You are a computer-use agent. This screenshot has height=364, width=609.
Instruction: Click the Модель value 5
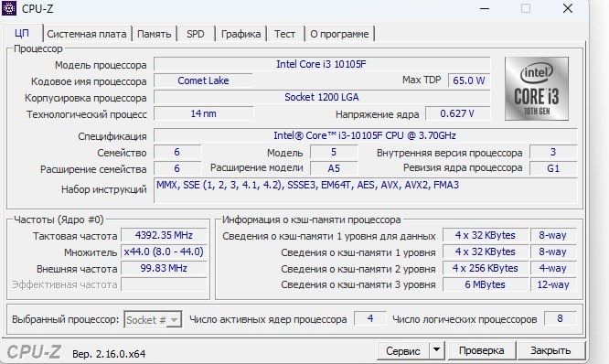[x=334, y=152]
